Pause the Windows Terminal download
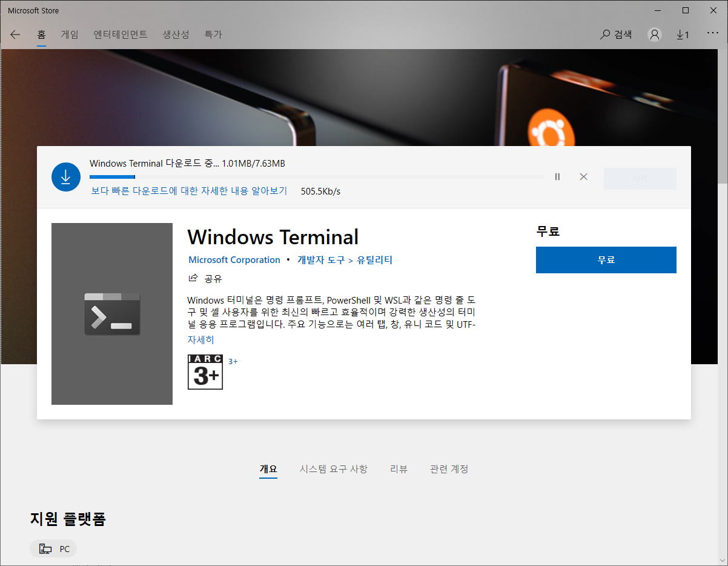Image resolution: width=728 pixels, height=566 pixels. click(x=557, y=177)
